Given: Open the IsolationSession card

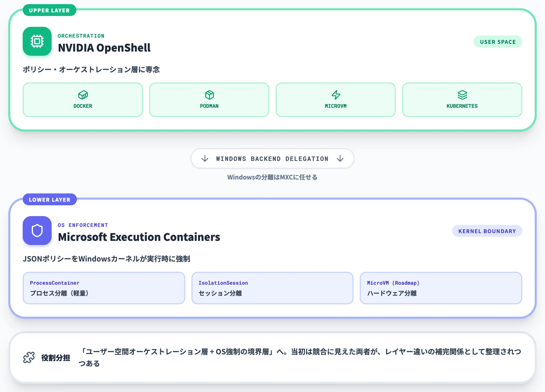Looking at the screenshot, I should click(x=272, y=288).
